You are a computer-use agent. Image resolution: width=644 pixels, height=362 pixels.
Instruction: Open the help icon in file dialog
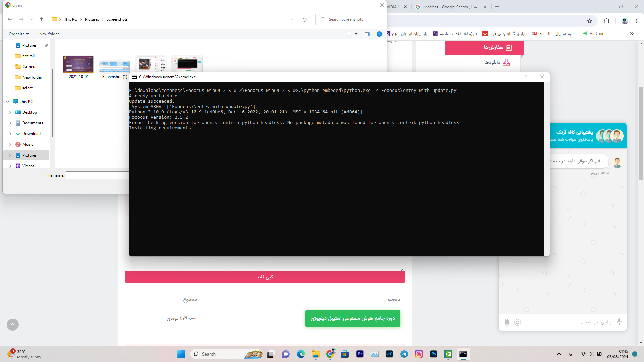(x=379, y=34)
